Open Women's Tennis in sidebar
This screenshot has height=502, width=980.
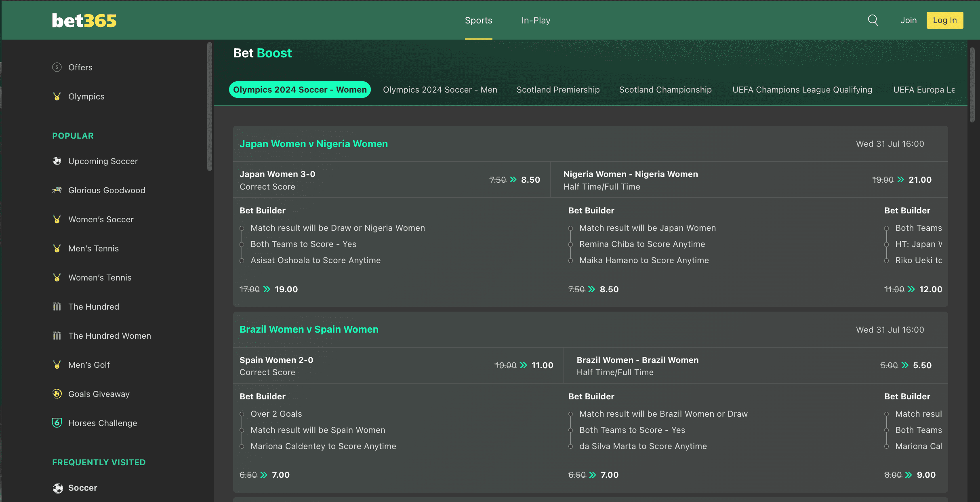(100, 277)
